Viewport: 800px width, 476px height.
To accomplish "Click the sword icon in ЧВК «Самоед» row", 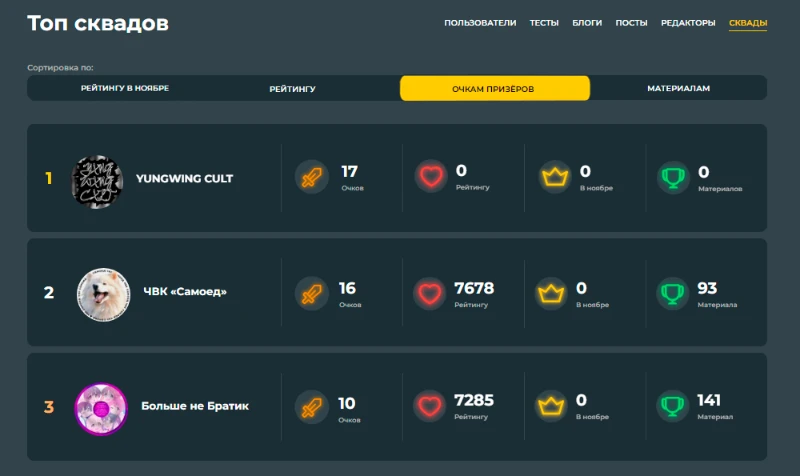I will [312, 294].
